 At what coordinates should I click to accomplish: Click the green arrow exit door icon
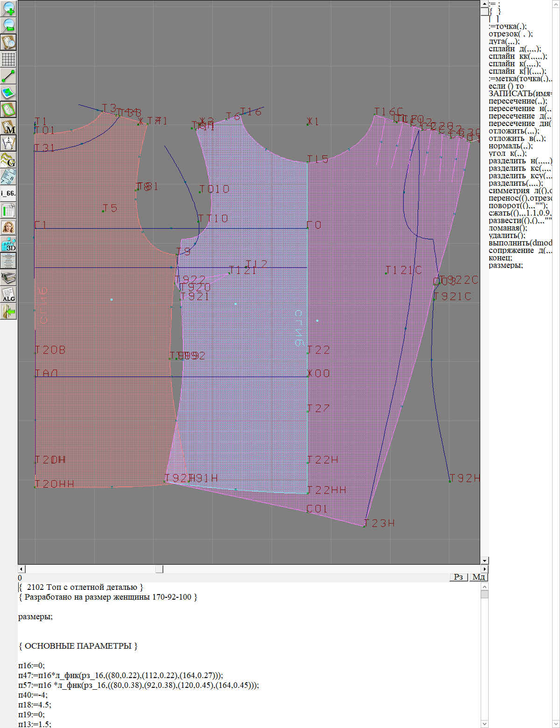click(8, 311)
